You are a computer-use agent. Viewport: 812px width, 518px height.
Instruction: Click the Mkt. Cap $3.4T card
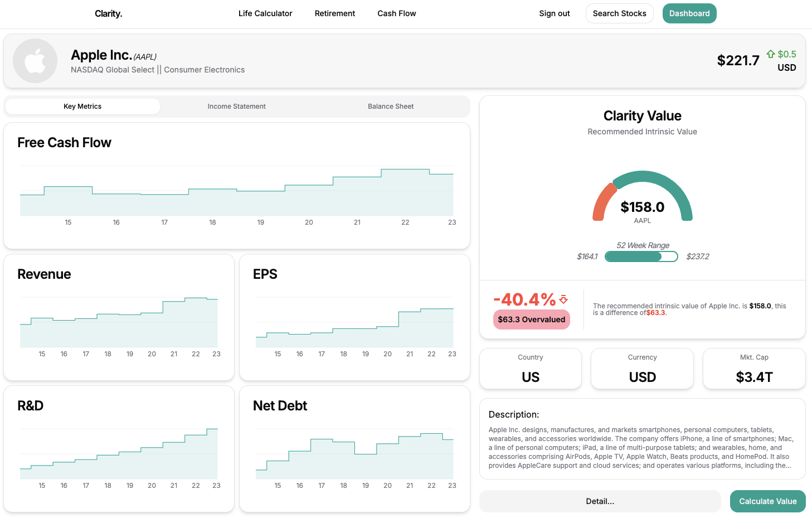click(753, 369)
